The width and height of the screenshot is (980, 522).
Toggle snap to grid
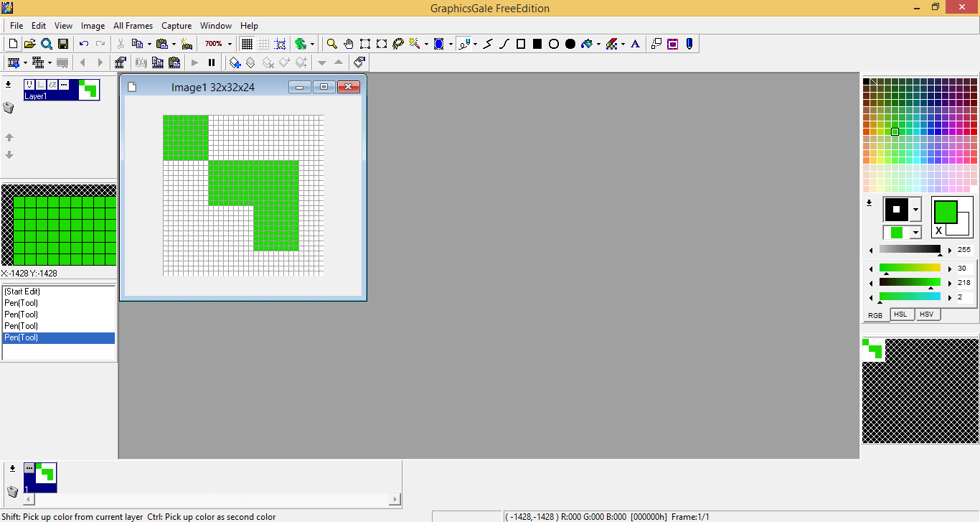click(x=280, y=44)
